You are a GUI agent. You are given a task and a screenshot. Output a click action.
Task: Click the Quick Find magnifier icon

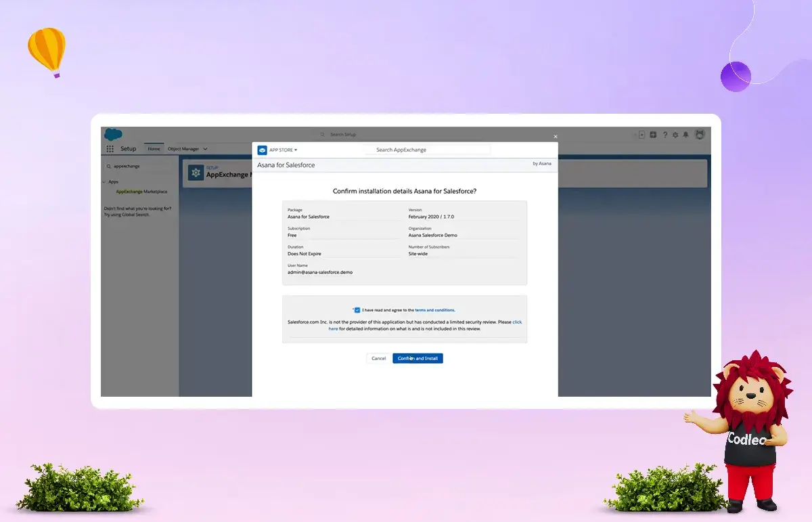[108, 166]
